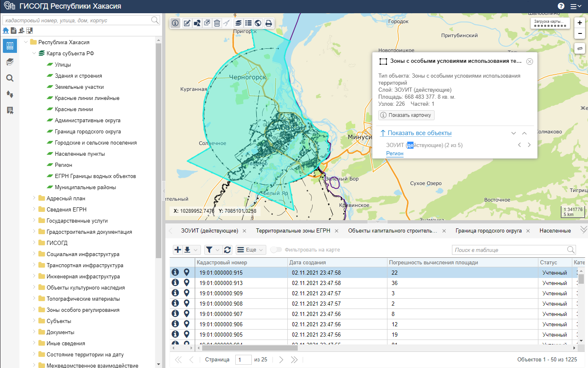Refresh the attribute table data

pyautogui.click(x=227, y=250)
